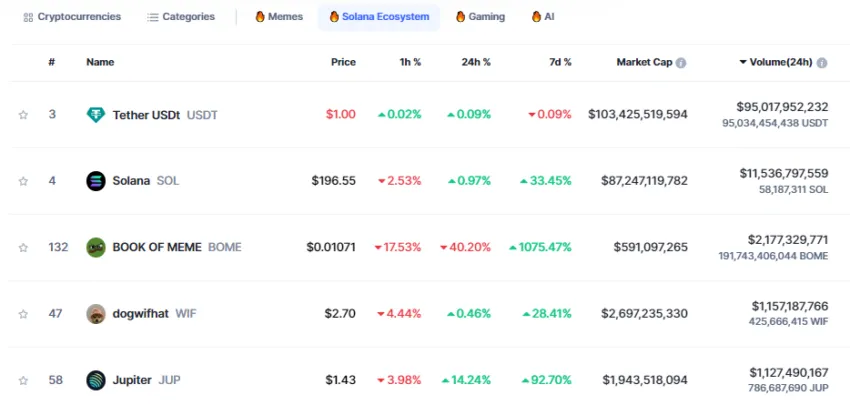Select the AI category tab
Viewport: 850px width, 405px height.
point(543,17)
